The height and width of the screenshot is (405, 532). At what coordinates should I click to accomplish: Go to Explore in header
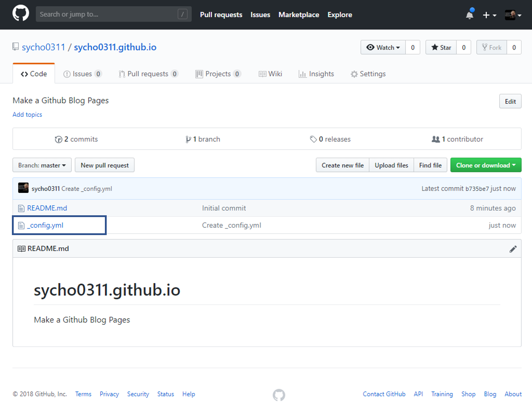(340, 15)
